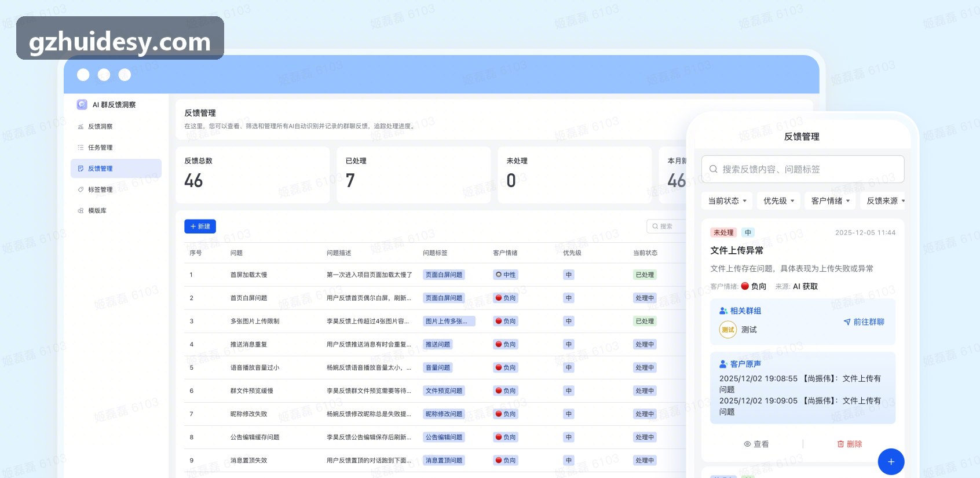Click the 搜索 box above the table
Viewport: 980px width, 478px height.
click(667, 227)
